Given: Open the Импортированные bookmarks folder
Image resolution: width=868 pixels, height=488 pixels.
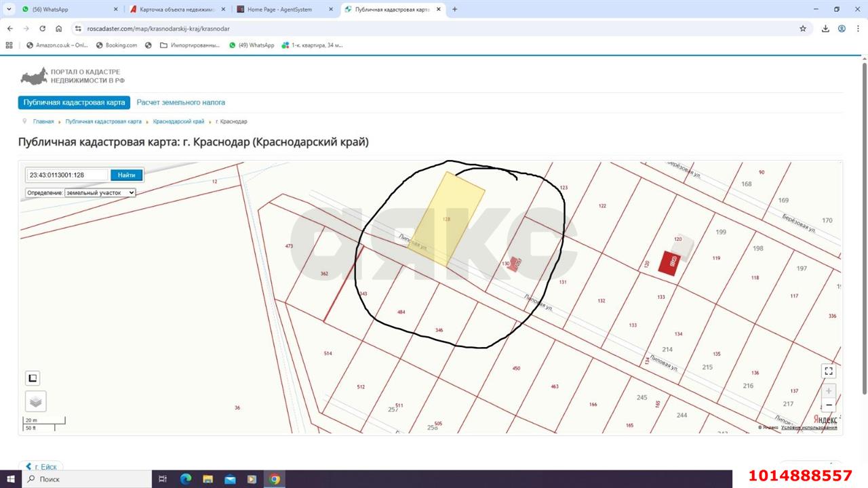Looking at the screenshot, I should 190,45.
